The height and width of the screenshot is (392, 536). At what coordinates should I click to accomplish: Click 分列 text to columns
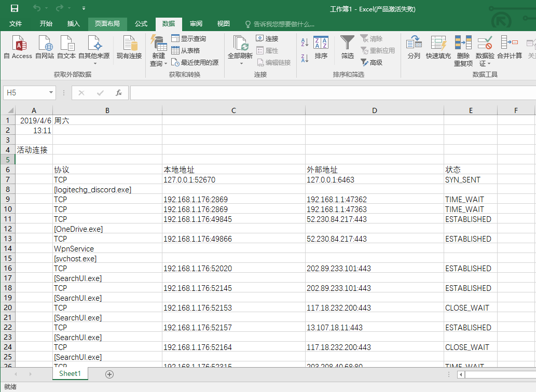(x=414, y=47)
